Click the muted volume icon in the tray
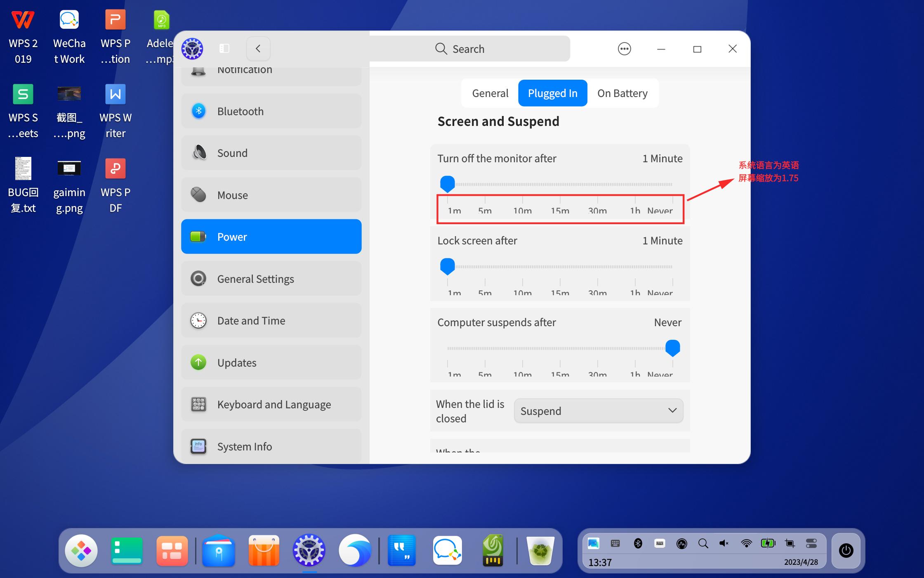The width and height of the screenshot is (924, 578). pos(724,543)
